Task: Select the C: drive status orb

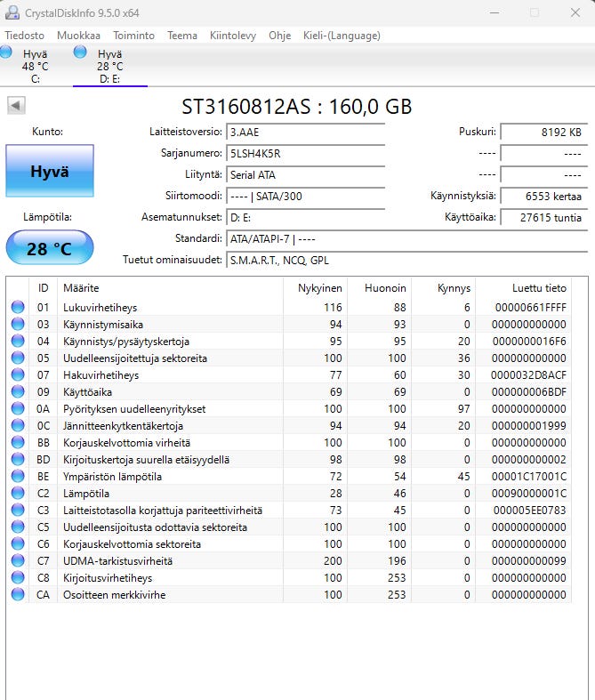Action: pyautogui.click(x=7, y=53)
